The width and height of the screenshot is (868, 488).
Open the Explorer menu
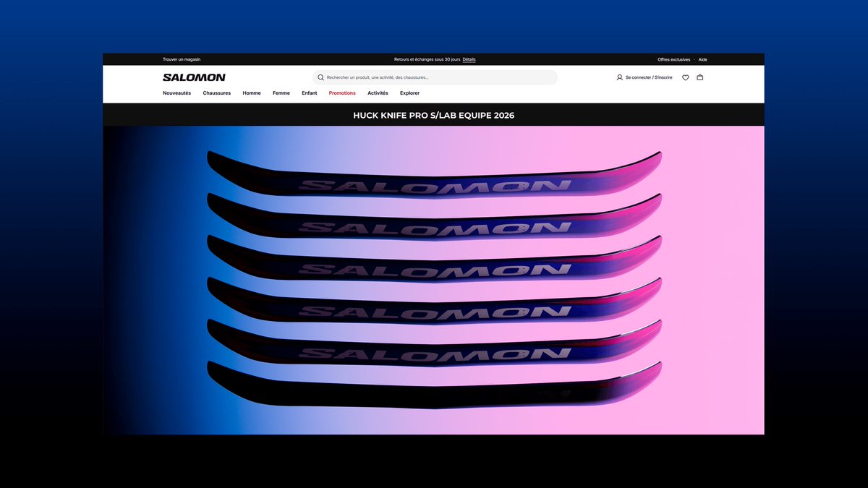click(409, 93)
